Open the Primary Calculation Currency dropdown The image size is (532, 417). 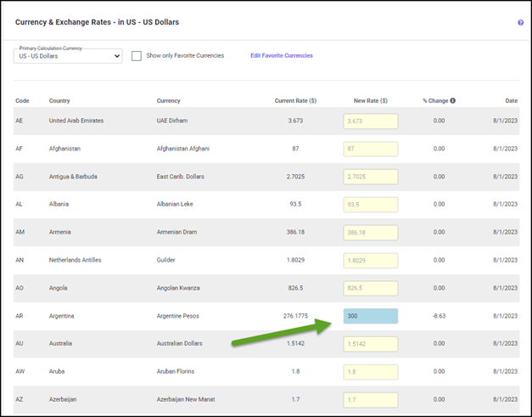point(68,56)
